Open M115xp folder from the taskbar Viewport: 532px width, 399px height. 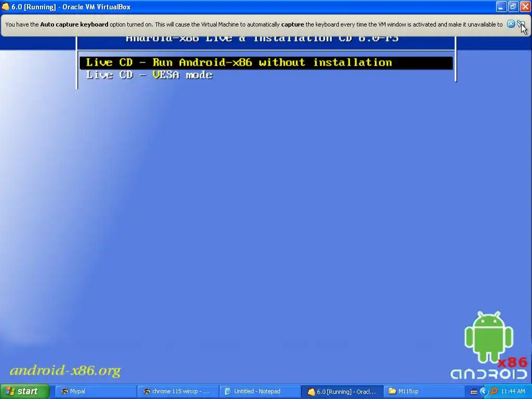click(x=424, y=392)
